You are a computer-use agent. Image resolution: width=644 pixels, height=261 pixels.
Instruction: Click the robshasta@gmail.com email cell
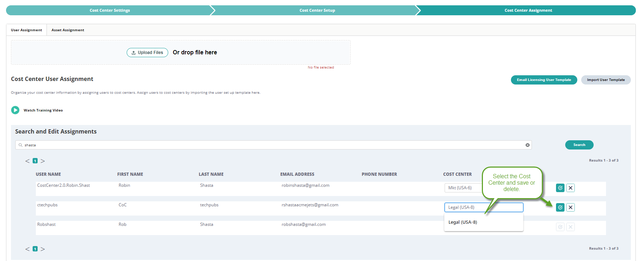coord(304,224)
